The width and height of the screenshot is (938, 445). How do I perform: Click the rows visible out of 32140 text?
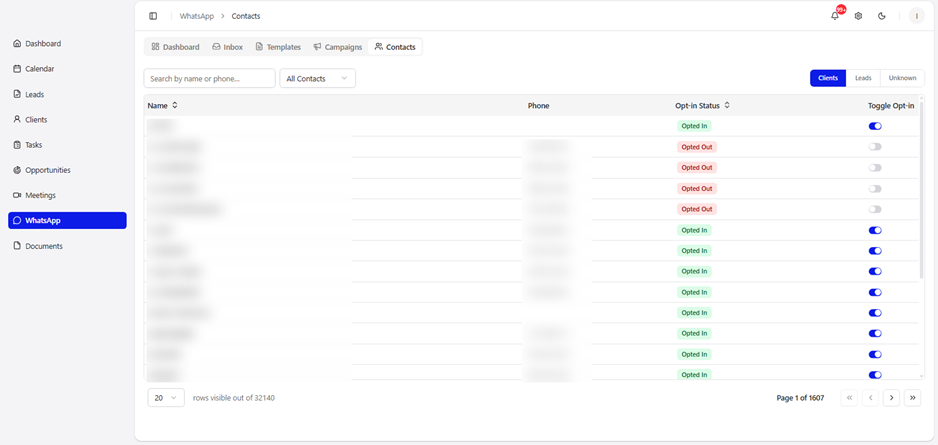tap(234, 398)
